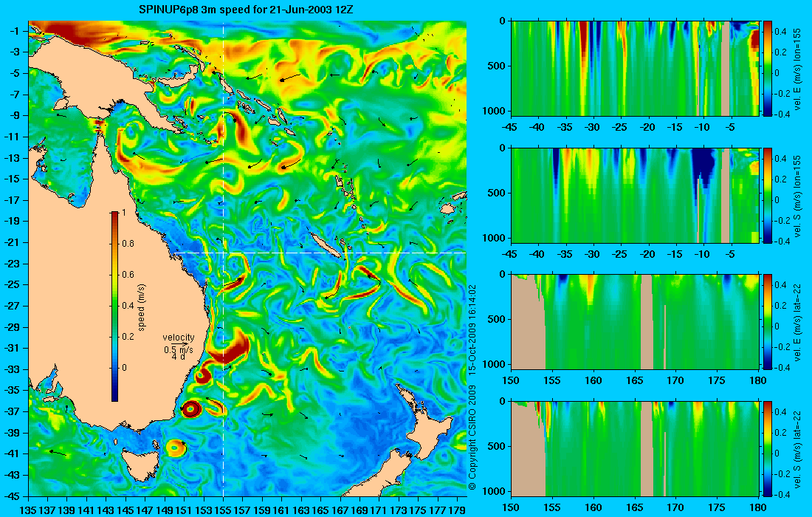The width and height of the screenshot is (812, 517).
Task: Click the vel. E lon=155 section plot
Action: pos(635,69)
